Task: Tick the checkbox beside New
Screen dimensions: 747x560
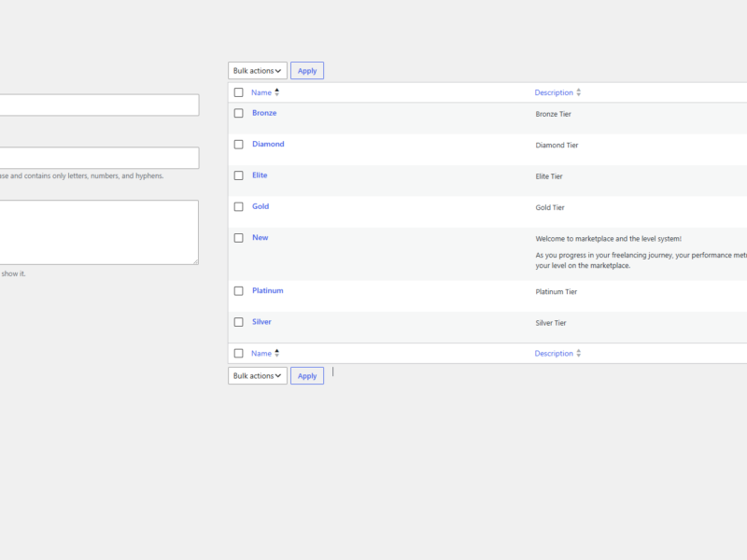Action: coord(239,238)
